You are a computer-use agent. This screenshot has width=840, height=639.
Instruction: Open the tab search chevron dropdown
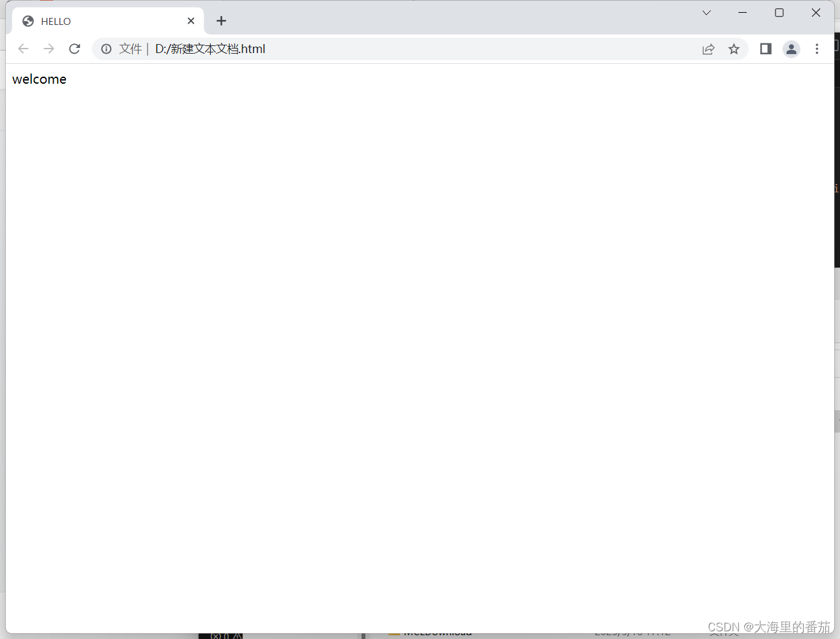[x=706, y=12]
